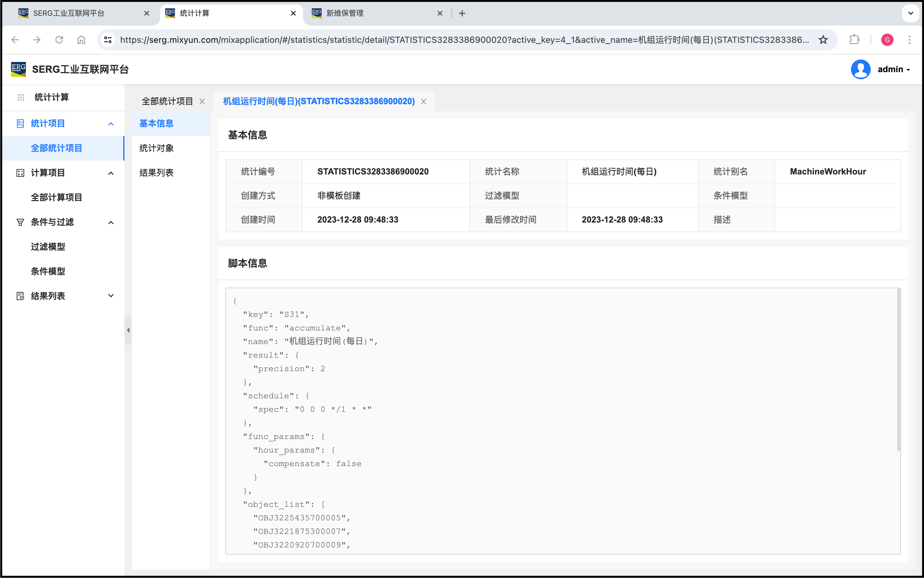Click the 计算项目 calculator icon in sidebar

(20, 173)
